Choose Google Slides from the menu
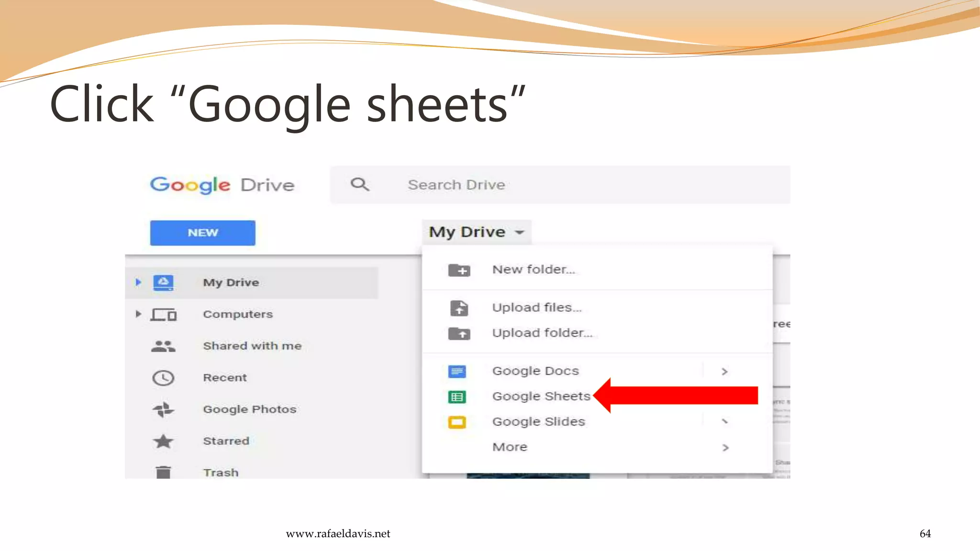This screenshot has height=551, width=980. point(538,422)
